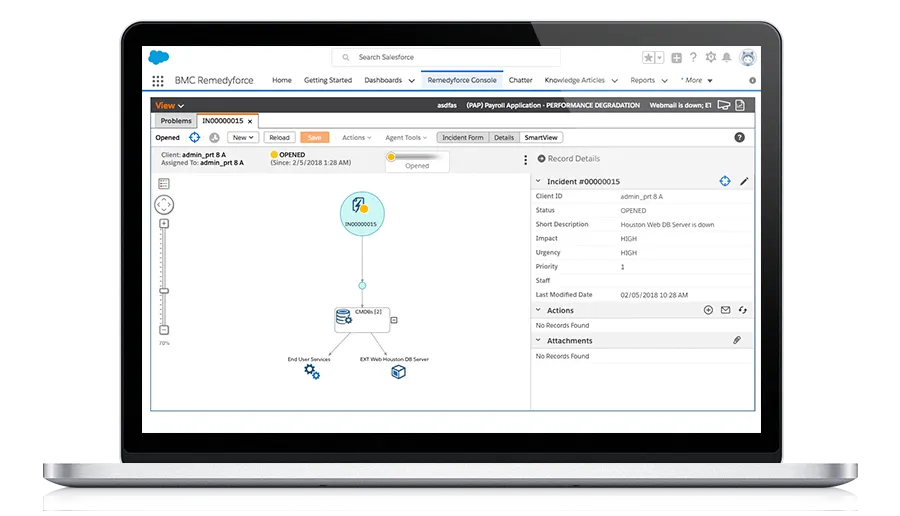Expand the Knowledge Articles nav chevron
Viewport: 900px width, 516px height.
click(615, 81)
